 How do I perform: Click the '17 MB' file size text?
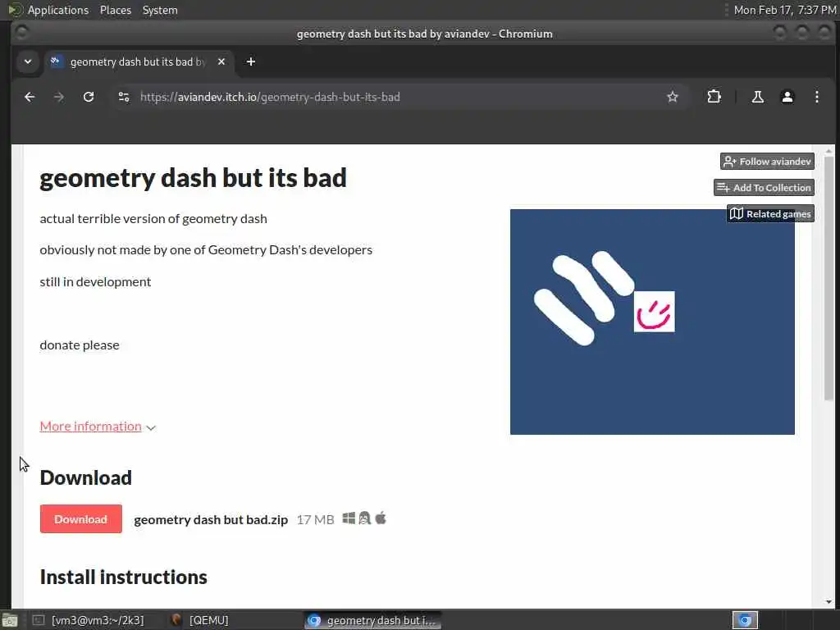pyautogui.click(x=316, y=519)
